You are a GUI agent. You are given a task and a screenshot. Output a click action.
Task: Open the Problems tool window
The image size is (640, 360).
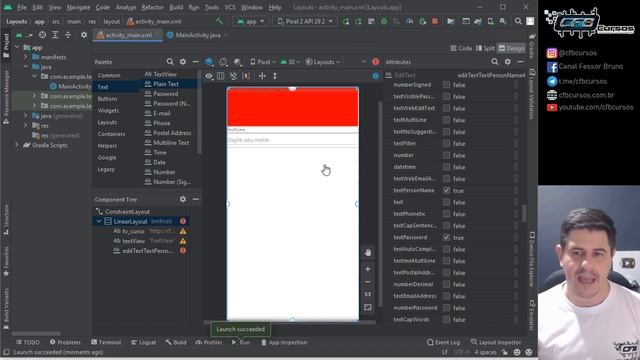pos(65,342)
